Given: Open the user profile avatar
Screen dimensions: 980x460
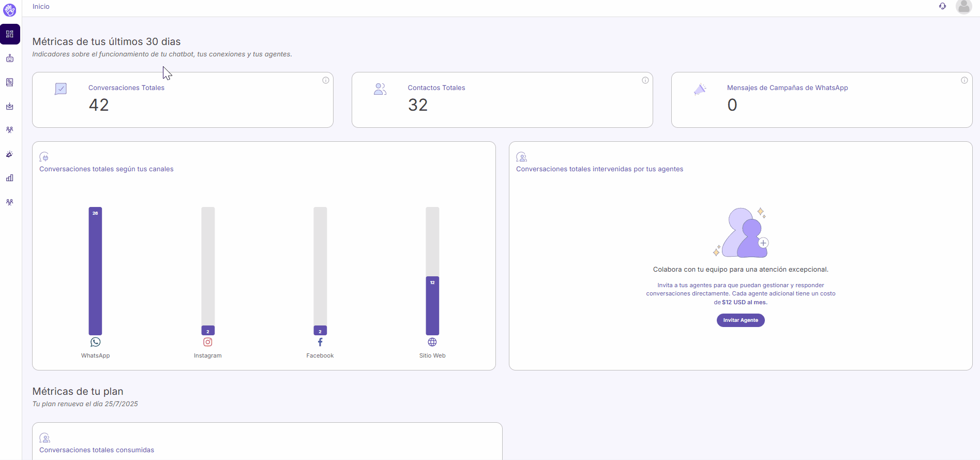Looking at the screenshot, I should tap(963, 7).
